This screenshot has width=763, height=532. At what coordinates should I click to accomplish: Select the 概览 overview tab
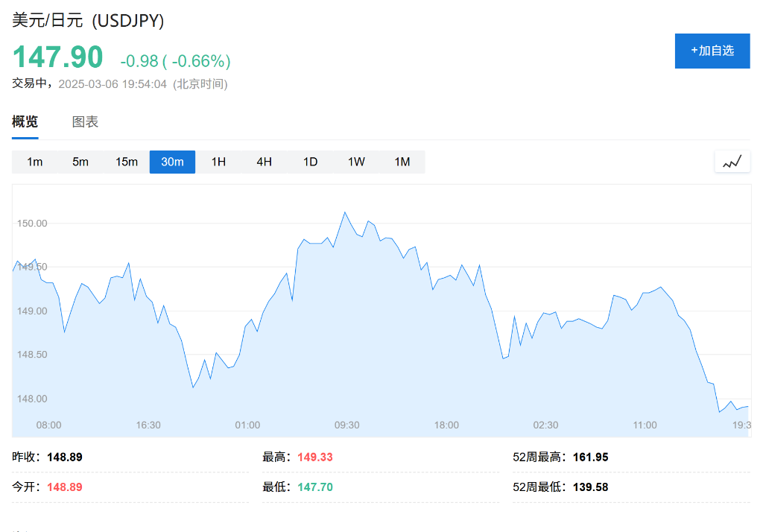[25, 122]
